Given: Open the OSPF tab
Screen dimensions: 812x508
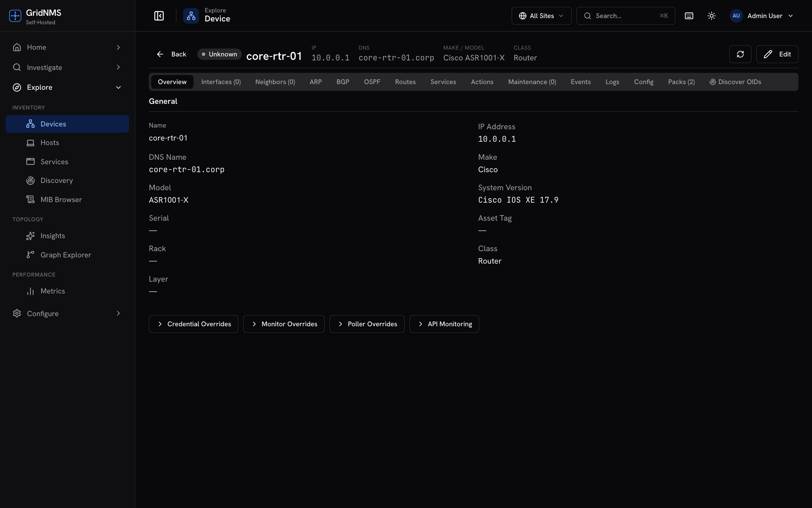Looking at the screenshot, I should (x=372, y=82).
